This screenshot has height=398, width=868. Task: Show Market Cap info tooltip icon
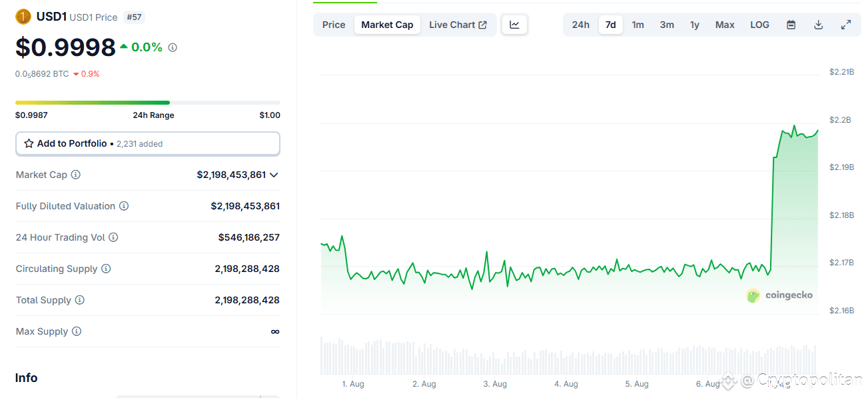[76, 175]
